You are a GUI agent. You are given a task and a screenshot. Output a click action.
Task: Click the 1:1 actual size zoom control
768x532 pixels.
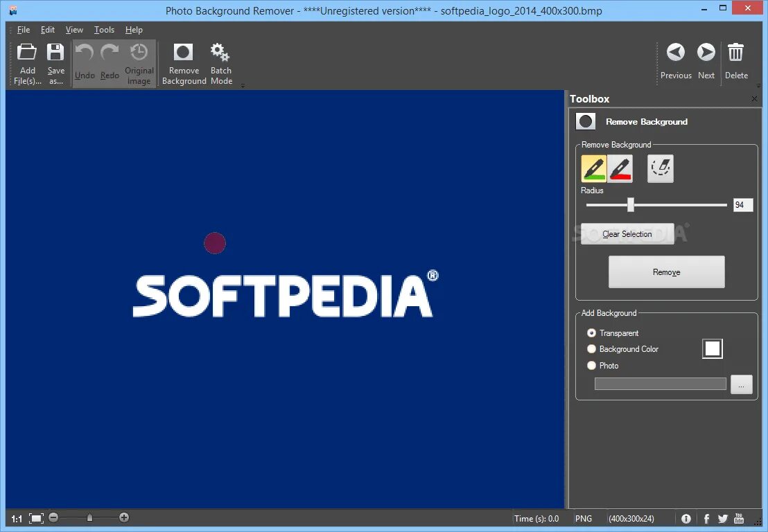17,519
